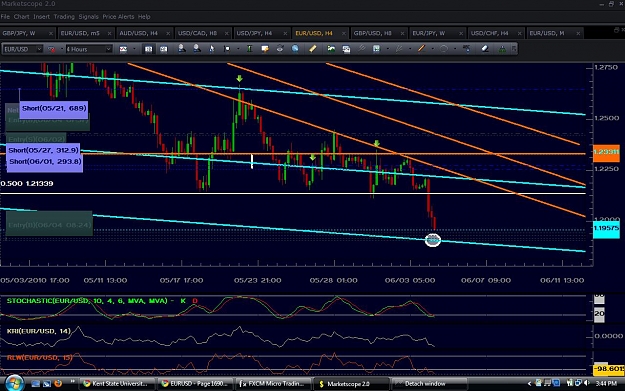625x391 pixels.
Task: Click the green icon at toolbar's right end
Action: pos(502,49)
